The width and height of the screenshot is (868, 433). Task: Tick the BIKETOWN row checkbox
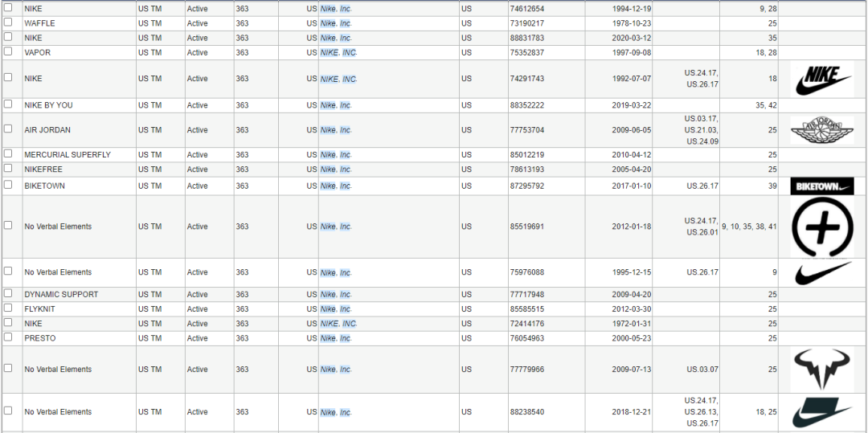coord(8,185)
